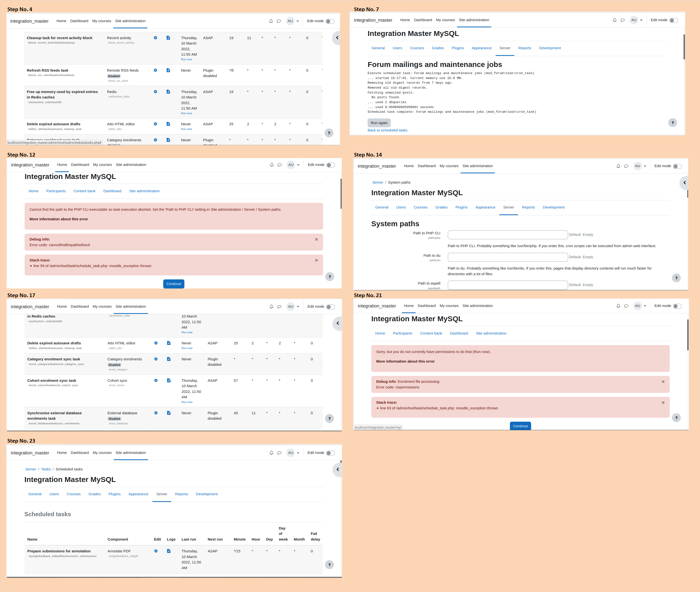Click gear icon for Free up memory Redis task, Step 4
Viewport: 700px width, 592px height.
click(x=155, y=92)
